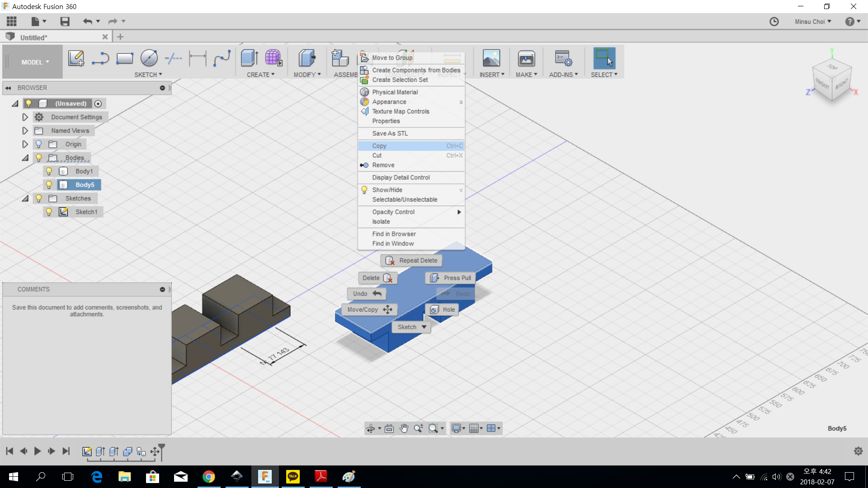Click the Hole marking-menu button
The width and height of the screenshot is (868, 488).
point(442,310)
